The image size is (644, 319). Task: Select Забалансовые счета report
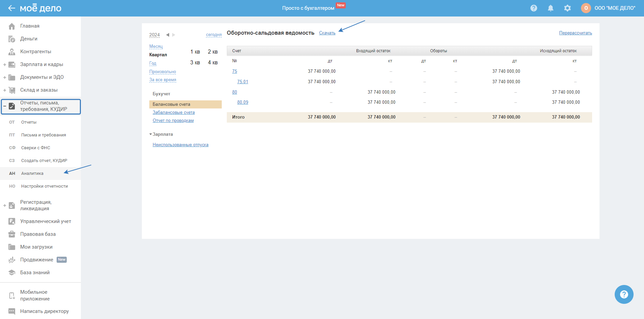click(174, 113)
